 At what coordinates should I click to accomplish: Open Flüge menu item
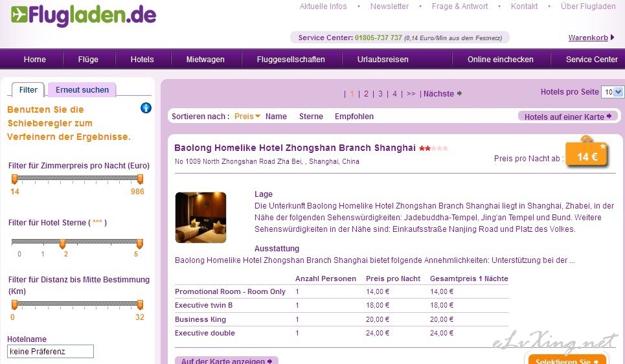click(88, 60)
